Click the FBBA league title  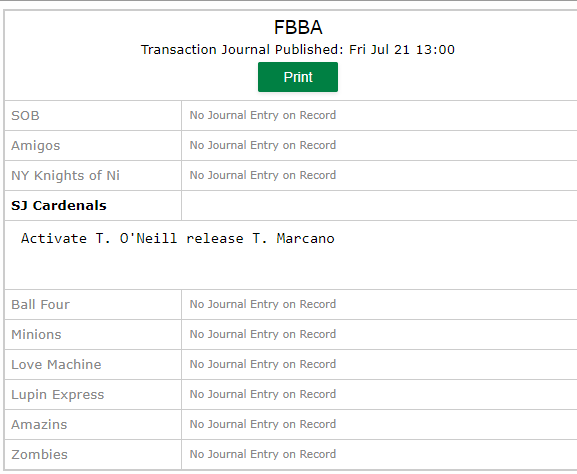click(298, 27)
